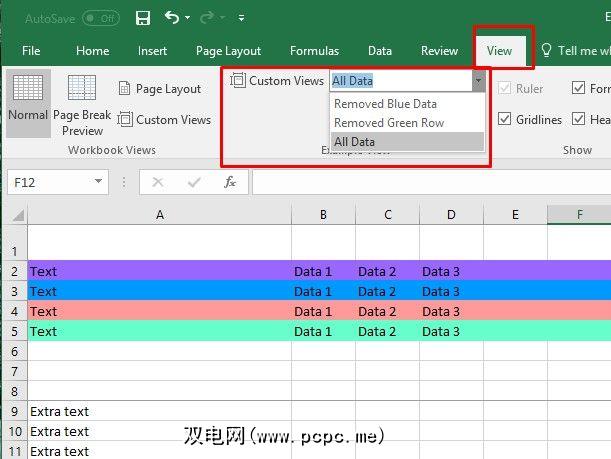This screenshot has width=611, height=459.
Task: Toggle the AutoSave switch
Action: [x=100, y=18]
